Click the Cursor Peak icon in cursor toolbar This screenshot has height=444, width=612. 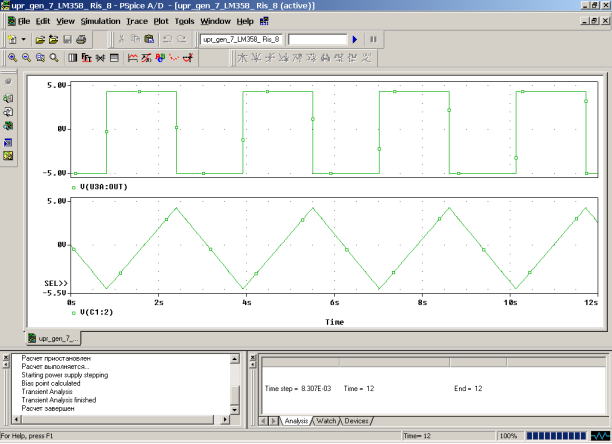[242, 58]
